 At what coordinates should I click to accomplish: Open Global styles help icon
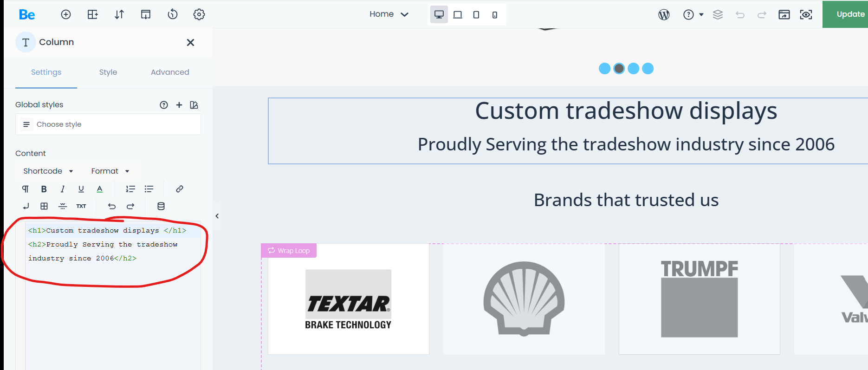tap(164, 105)
